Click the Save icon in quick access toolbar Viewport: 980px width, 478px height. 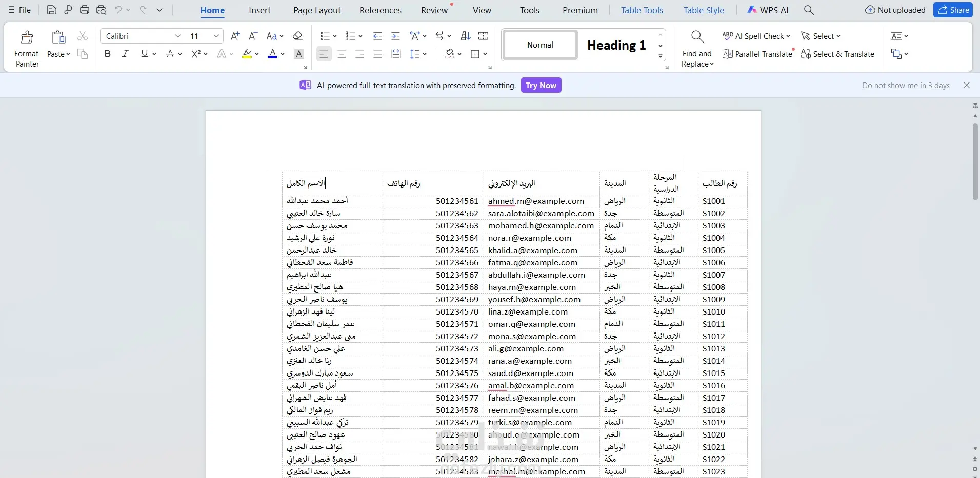pyautogui.click(x=51, y=10)
